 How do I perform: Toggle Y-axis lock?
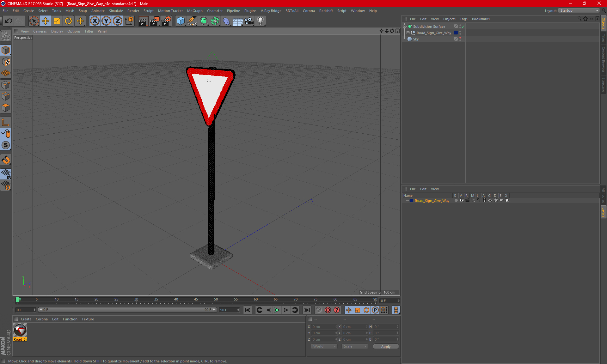coord(106,21)
